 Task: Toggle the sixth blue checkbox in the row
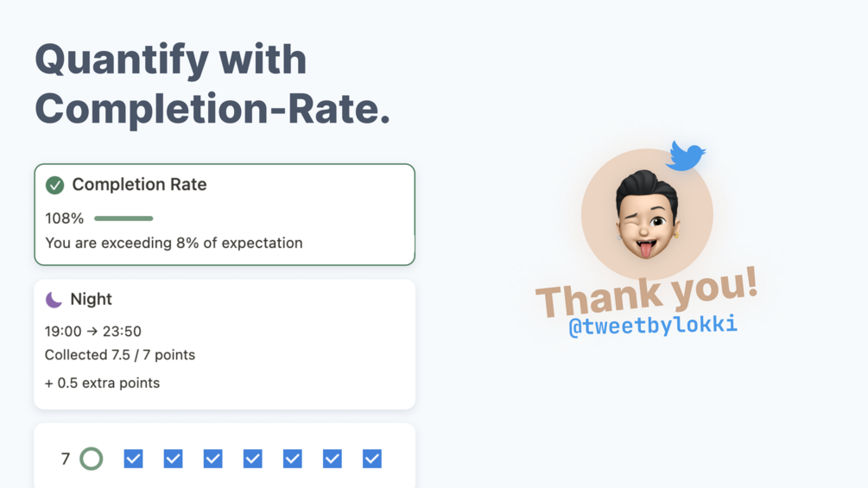(333, 459)
